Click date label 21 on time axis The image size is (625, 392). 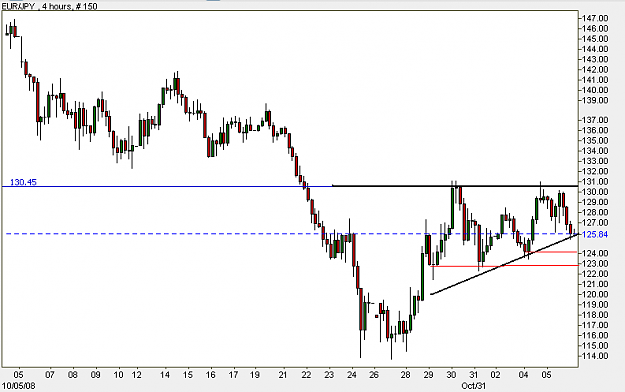283,375
